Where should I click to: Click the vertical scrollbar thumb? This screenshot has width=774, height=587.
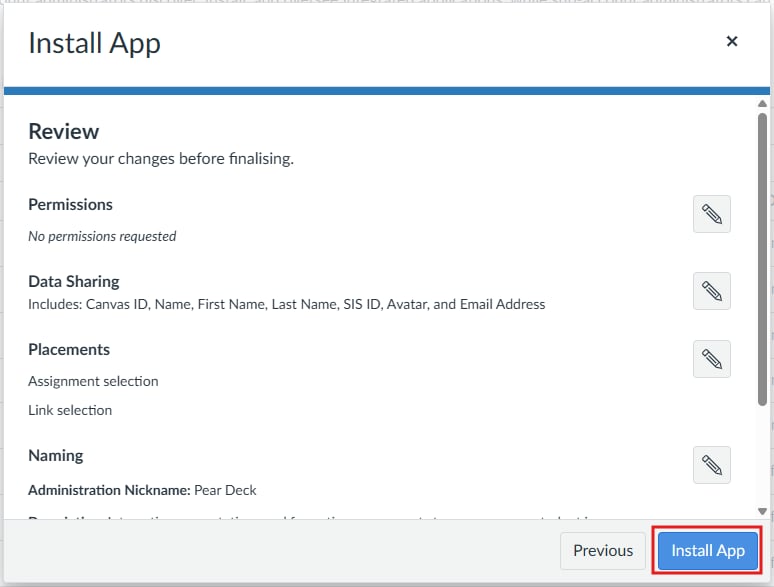click(x=762, y=259)
